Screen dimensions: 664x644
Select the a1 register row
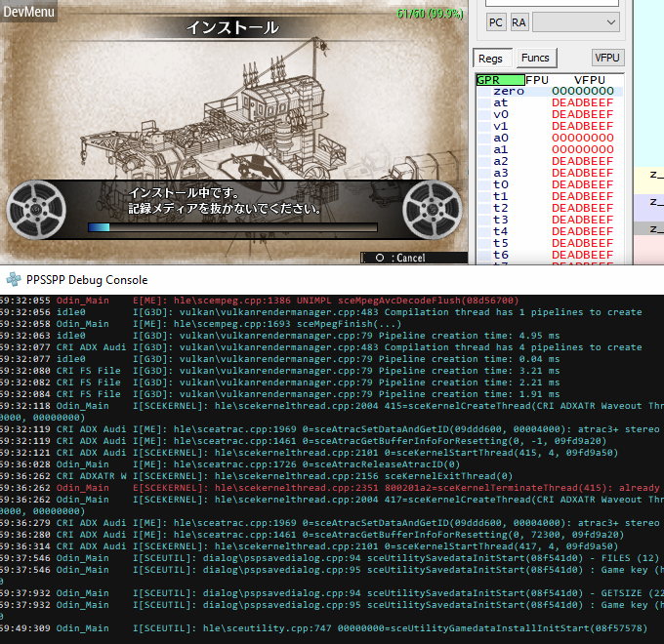550,149
